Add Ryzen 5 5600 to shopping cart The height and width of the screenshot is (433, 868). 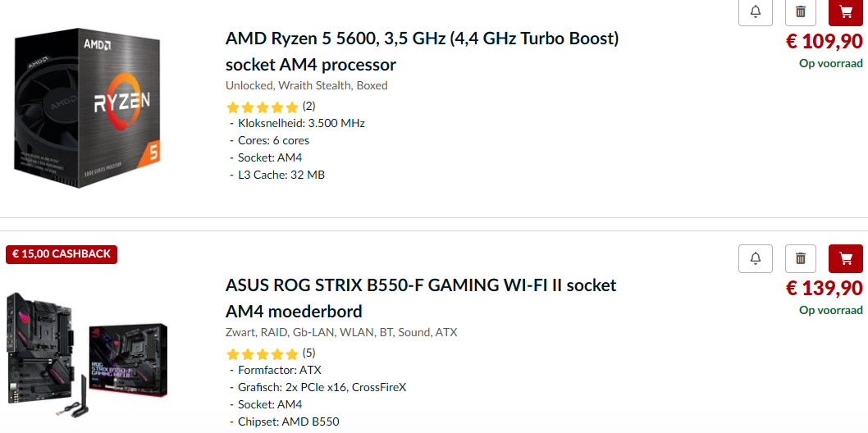pos(846,11)
